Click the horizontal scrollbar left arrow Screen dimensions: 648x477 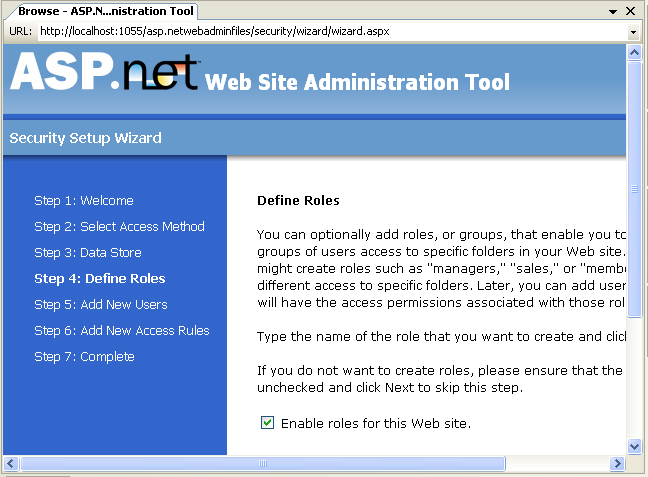(11, 463)
